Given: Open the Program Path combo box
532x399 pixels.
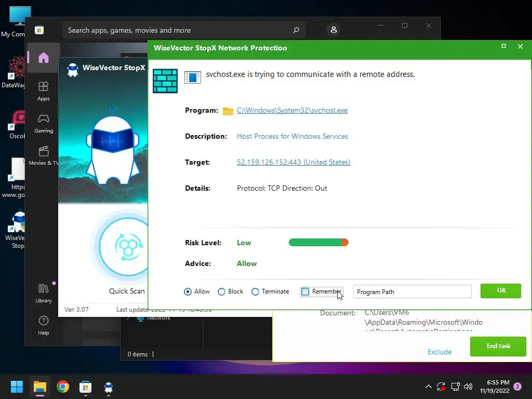Looking at the screenshot, I should coord(412,292).
